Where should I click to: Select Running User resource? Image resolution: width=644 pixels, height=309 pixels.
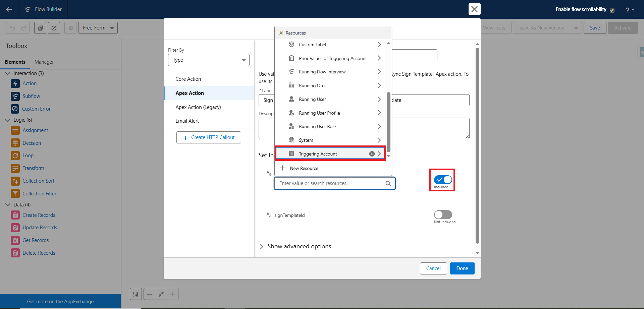click(312, 100)
